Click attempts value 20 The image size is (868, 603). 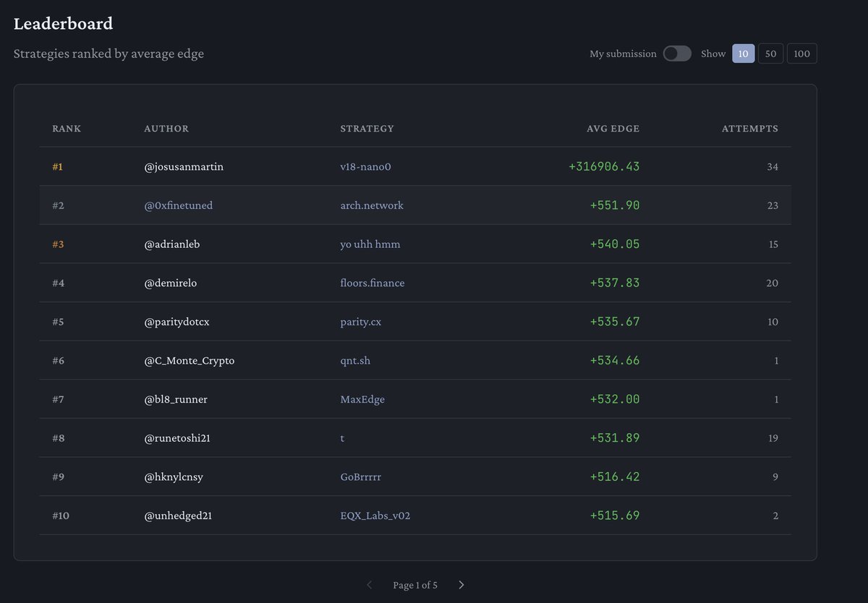click(x=773, y=283)
